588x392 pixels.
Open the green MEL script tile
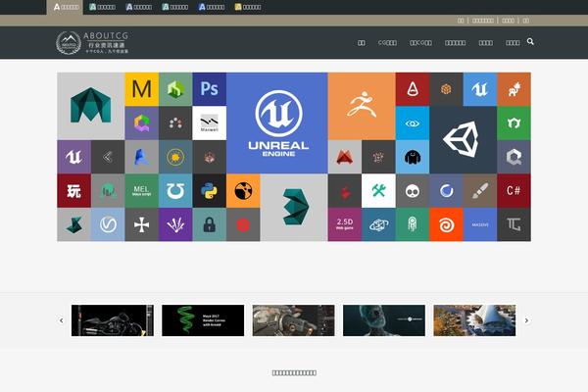142,190
